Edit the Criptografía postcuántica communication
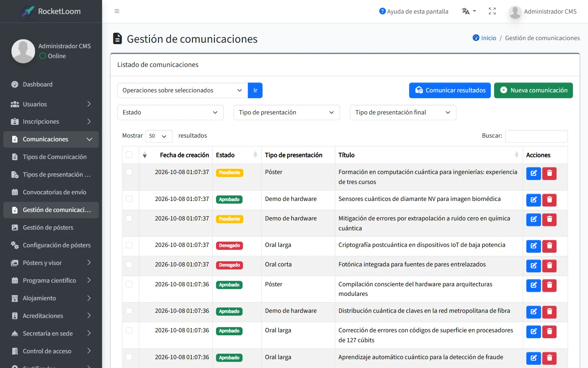This screenshot has width=588, height=368. coord(534,246)
